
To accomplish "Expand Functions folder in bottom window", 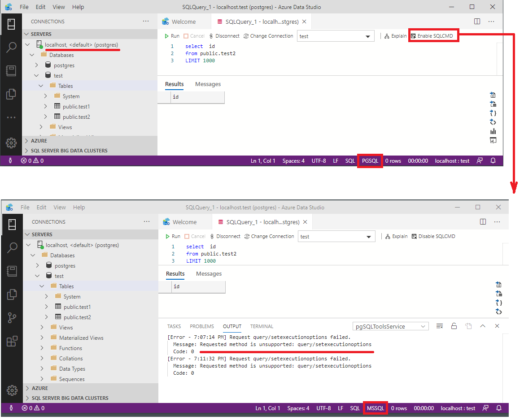I will (42, 348).
